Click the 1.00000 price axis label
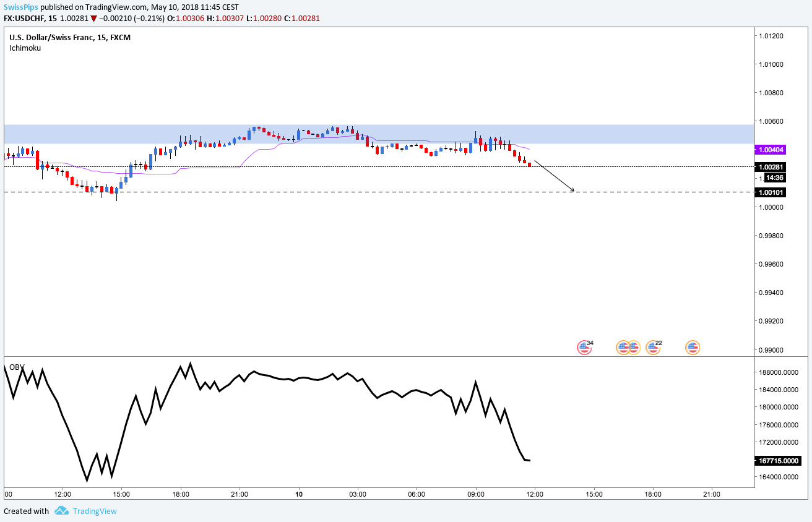Viewport: 812px width, 522px height. 771,207
